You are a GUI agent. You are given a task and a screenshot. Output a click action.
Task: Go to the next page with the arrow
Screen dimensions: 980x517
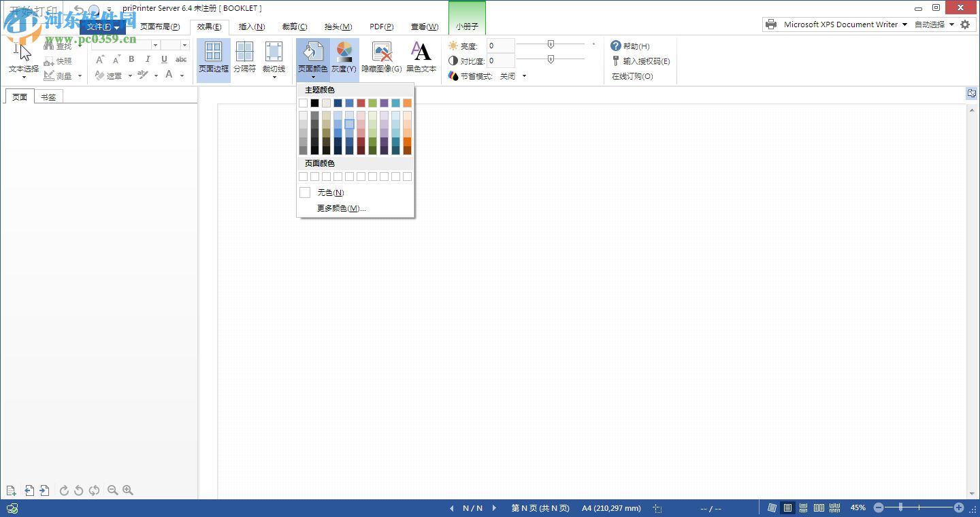coord(494,508)
